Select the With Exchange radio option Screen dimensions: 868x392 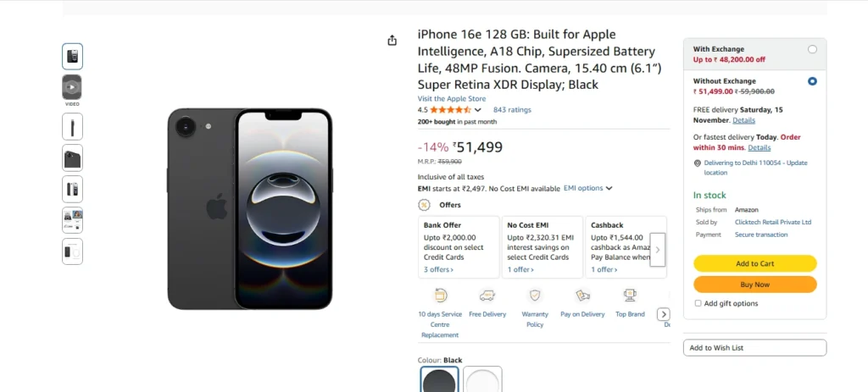click(x=812, y=49)
